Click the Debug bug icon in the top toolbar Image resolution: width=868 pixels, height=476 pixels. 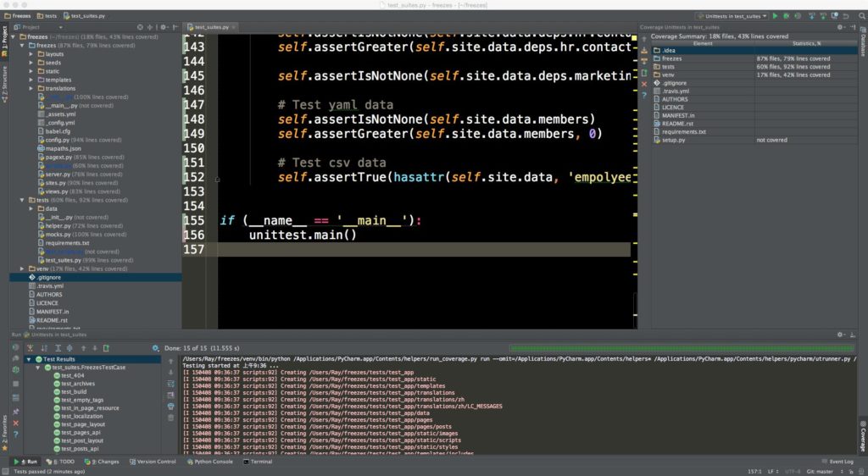pyautogui.click(x=786, y=16)
